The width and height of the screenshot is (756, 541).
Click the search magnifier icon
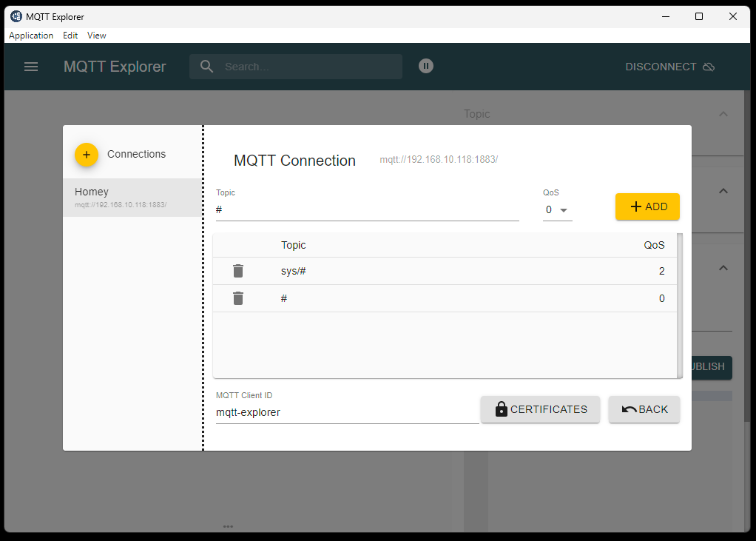coord(207,67)
